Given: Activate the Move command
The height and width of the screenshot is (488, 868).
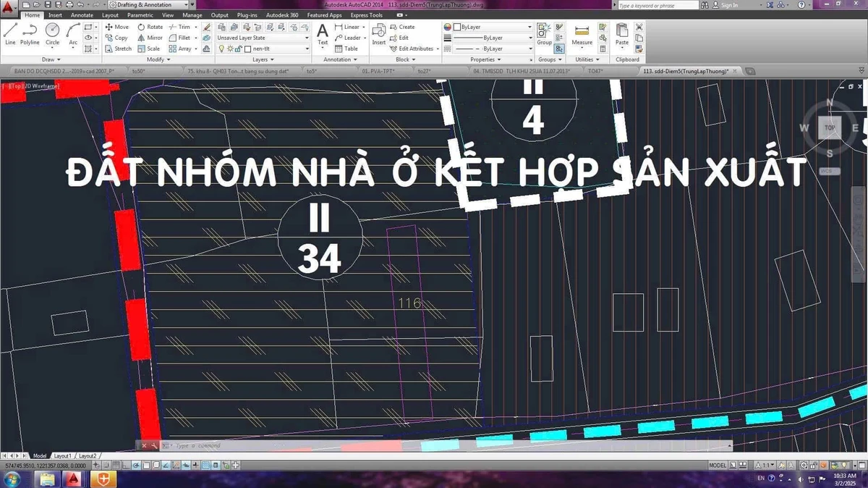Looking at the screenshot, I should pos(116,27).
